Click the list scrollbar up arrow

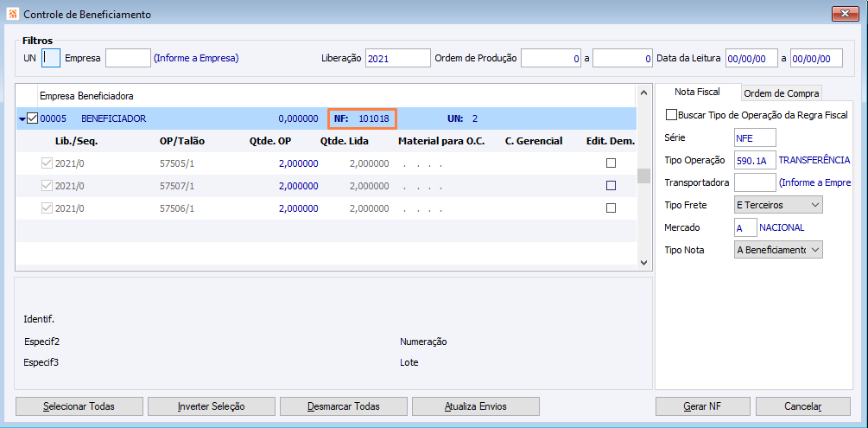pos(643,93)
